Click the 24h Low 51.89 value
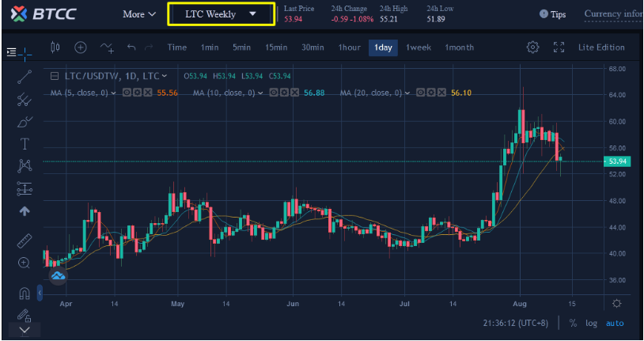This screenshot has width=644, height=341. click(436, 19)
